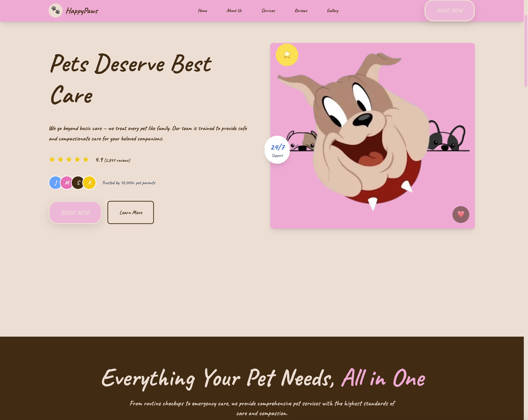Select the pink M avatar circle
The height and width of the screenshot is (420, 528).
(x=67, y=183)
